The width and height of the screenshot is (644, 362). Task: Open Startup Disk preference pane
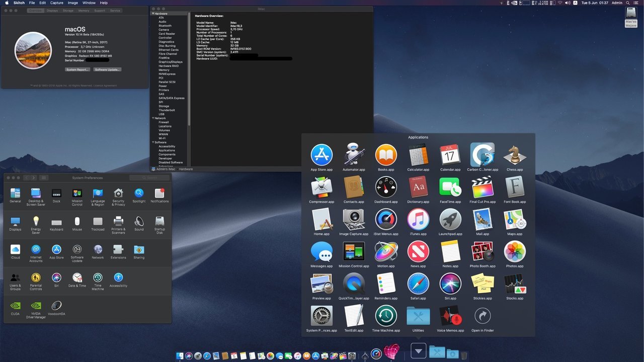[x=159, y=225]
